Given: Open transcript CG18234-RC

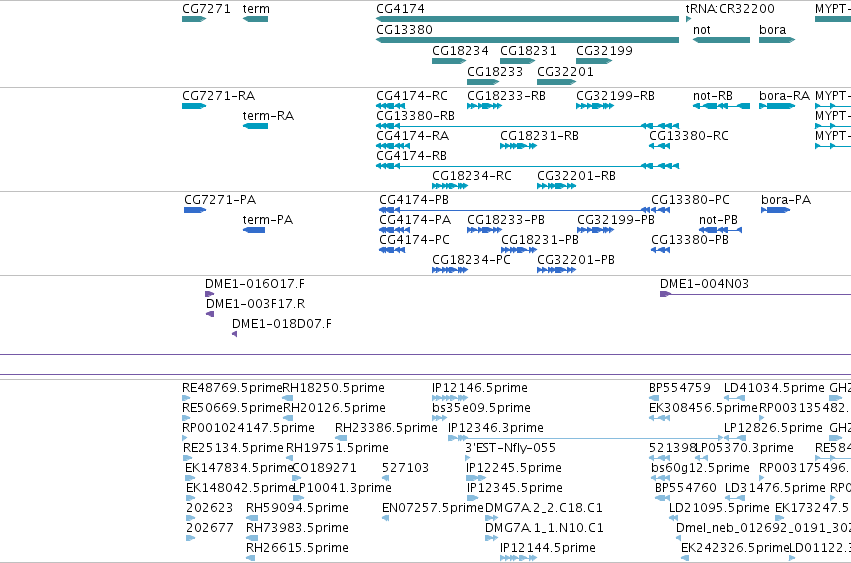Looking at the screenshot, I should (472, 176).
